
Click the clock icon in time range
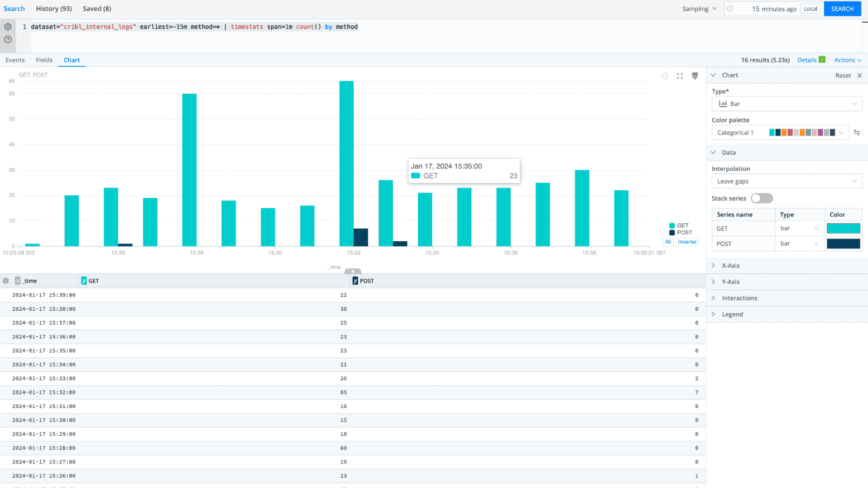pyautogui.click(x=730, y=9)
